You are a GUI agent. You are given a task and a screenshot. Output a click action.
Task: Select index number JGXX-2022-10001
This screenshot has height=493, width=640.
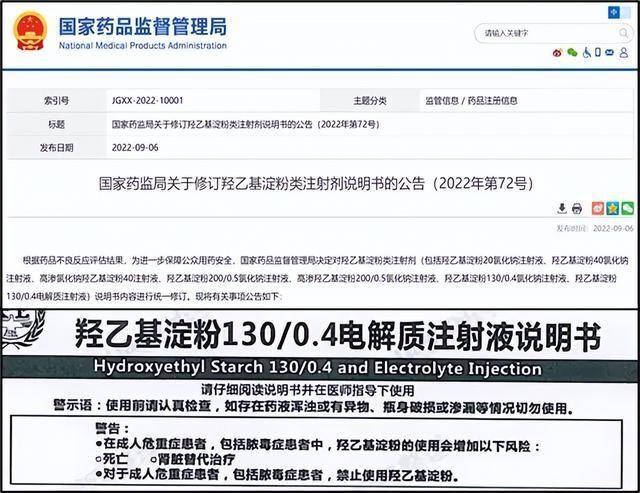coord(148,100)
